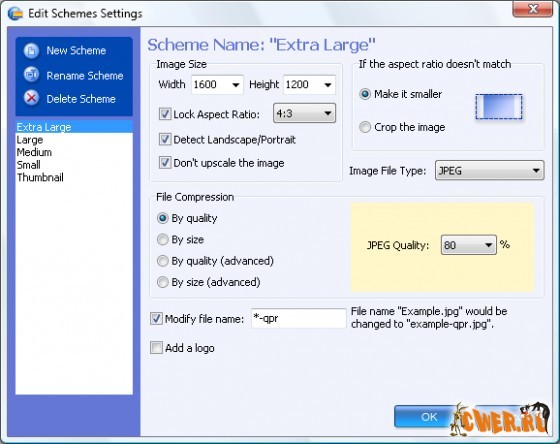Expand the Height dropdown showing 1200
560x444 pixels.
[309, 85]
